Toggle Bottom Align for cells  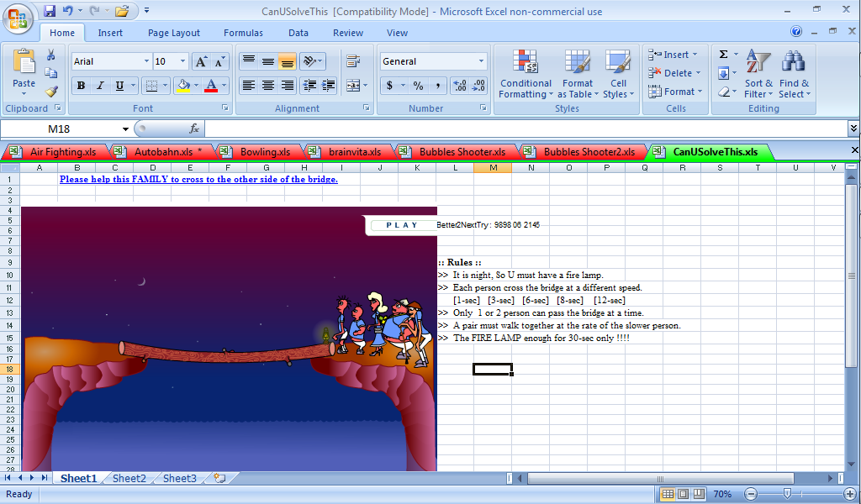coord(287,60)
